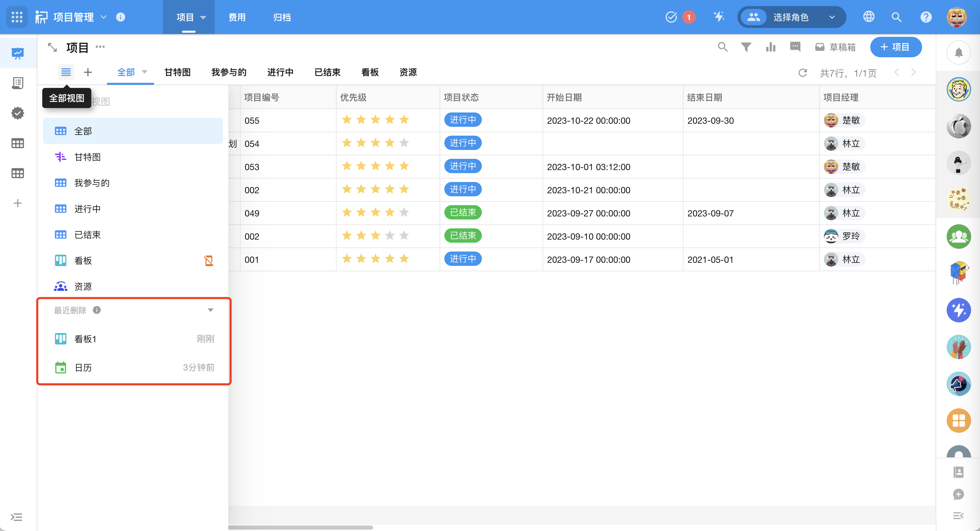Open the address book icon on right
980x531 pixels.
click(958, 472)
